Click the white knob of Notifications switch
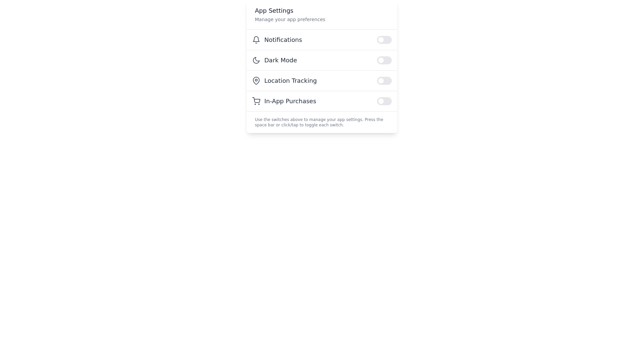644x362 pixels. [381, 40]
